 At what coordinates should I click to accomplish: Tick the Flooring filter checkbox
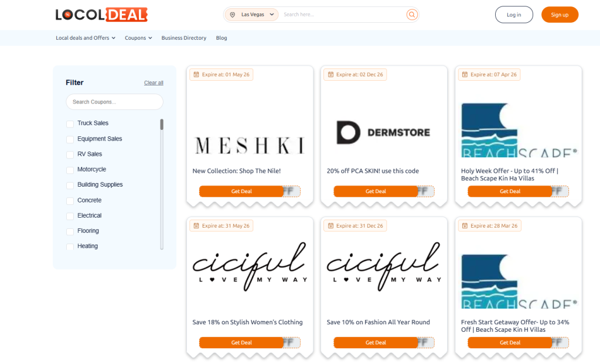(70, 232)
